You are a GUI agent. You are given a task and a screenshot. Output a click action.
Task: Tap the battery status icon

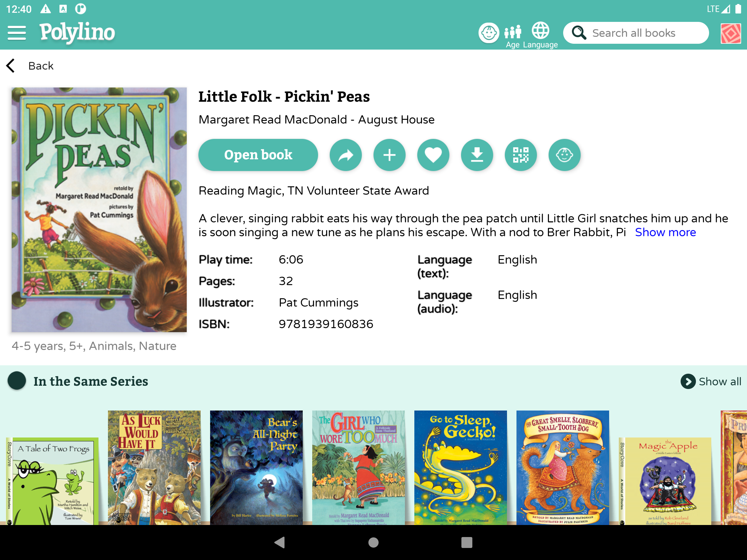pyautogui.click(x=738, y=9)
